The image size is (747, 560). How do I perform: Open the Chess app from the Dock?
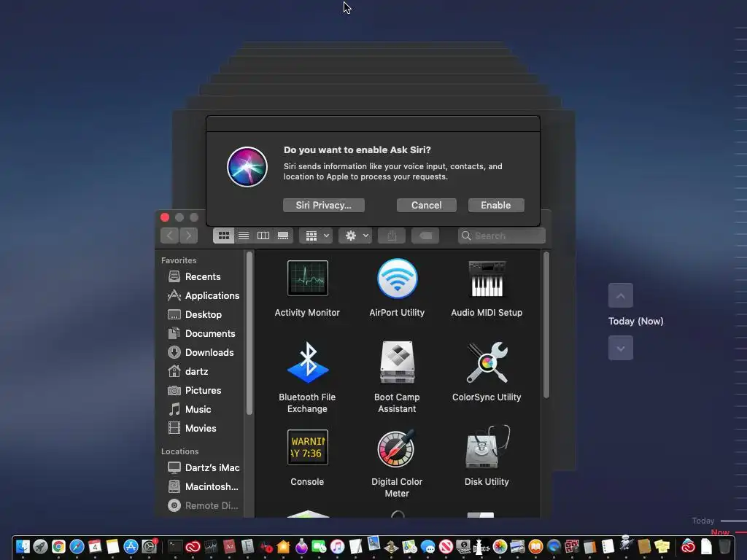[391, 546]
